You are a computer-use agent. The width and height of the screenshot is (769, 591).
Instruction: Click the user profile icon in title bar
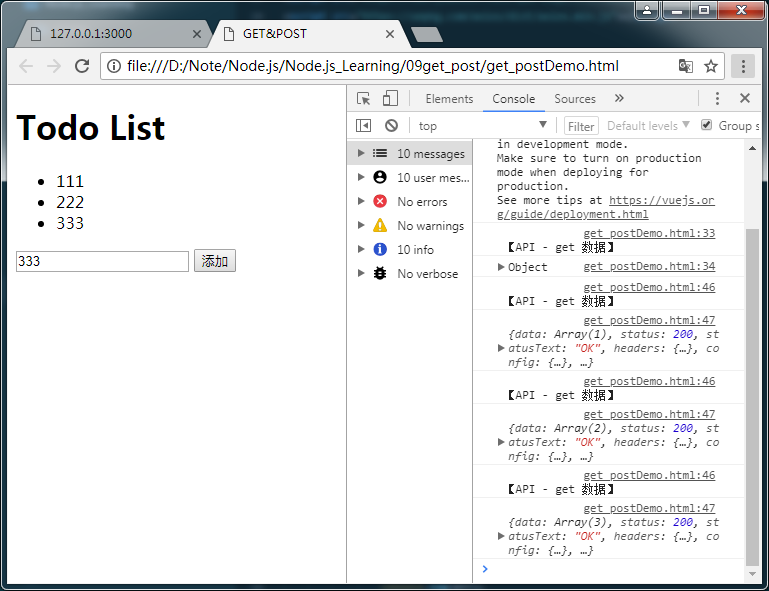click(x=647, y=10)
